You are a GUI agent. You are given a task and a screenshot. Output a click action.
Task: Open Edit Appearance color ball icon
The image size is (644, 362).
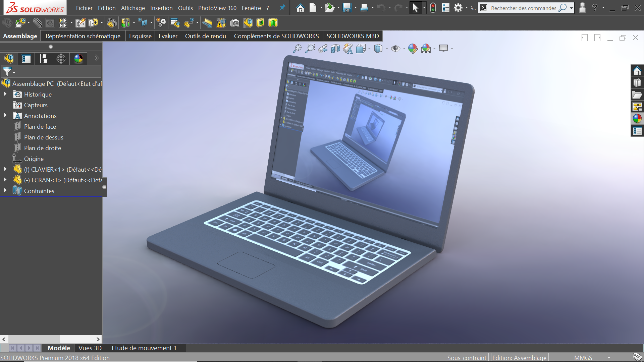[x=413, y=49]
